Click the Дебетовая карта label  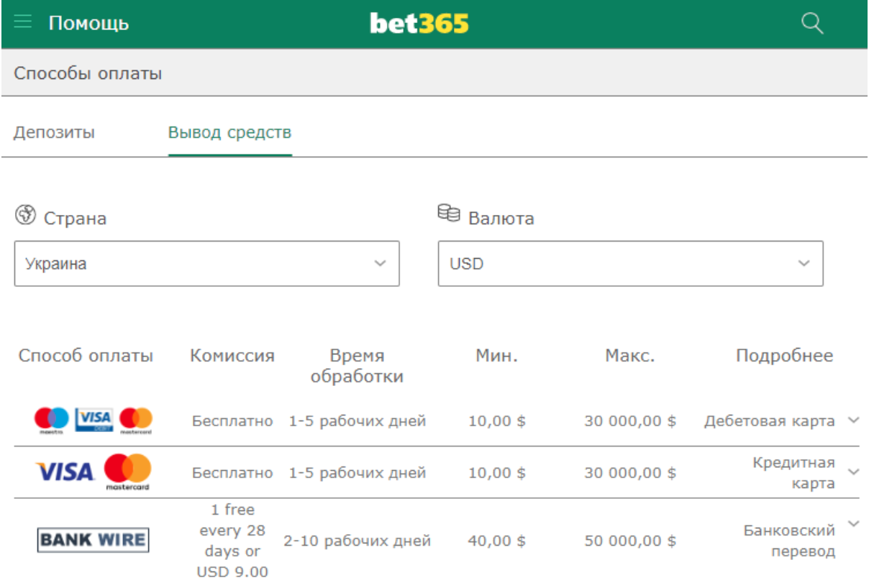coord(769,421)
